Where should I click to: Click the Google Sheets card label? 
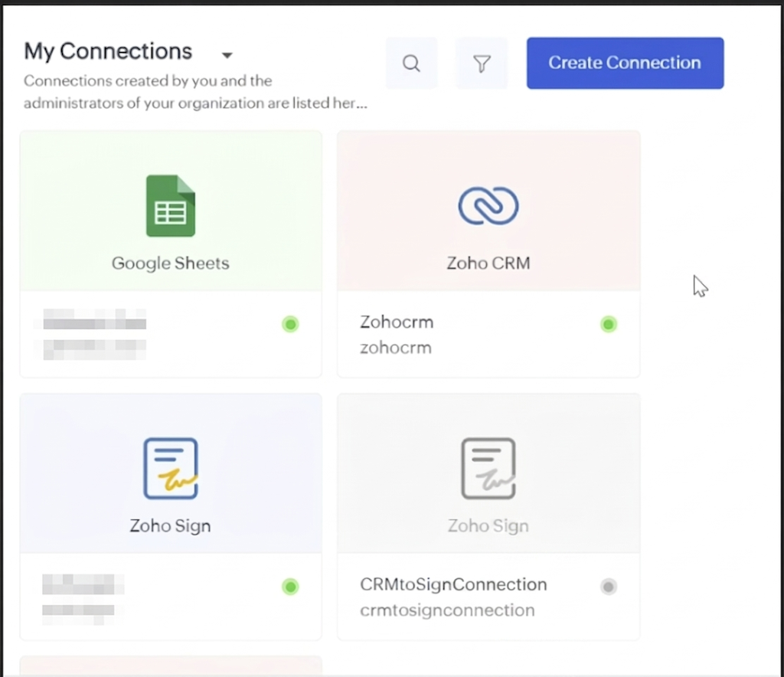pos(171,263)
